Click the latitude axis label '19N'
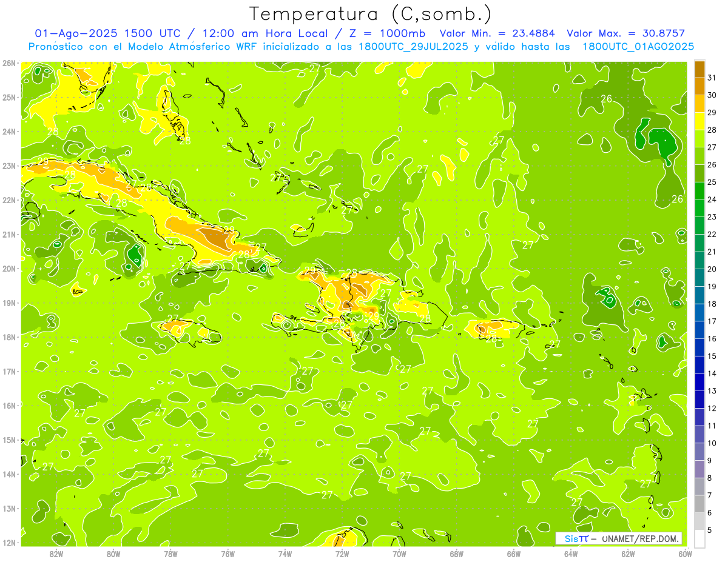This screenshot has height=562, width=728. click(x=9, y=303)
